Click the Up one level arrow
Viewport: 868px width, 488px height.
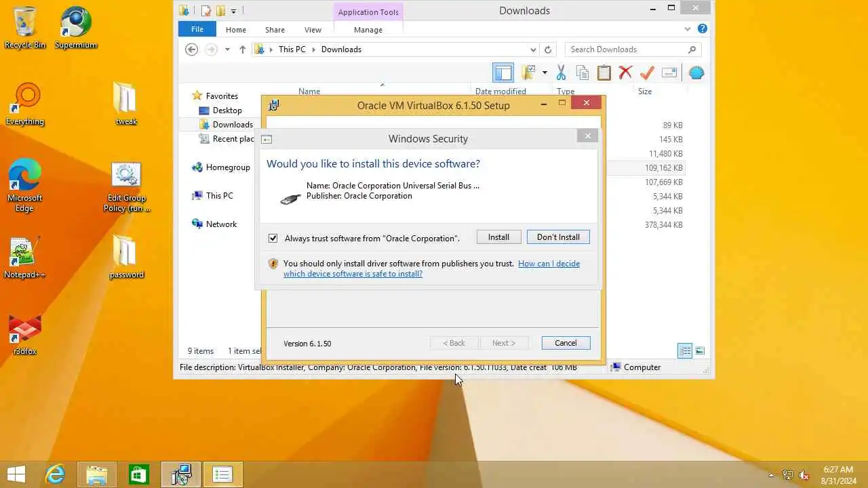point(242,49)
